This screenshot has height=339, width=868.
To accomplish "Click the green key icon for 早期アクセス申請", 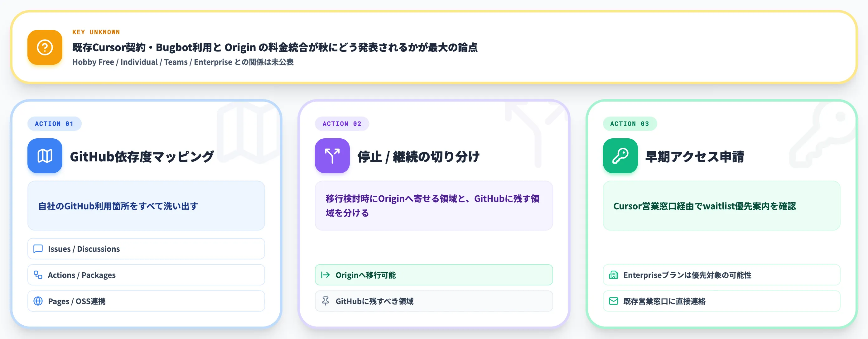I will point(620,156).
